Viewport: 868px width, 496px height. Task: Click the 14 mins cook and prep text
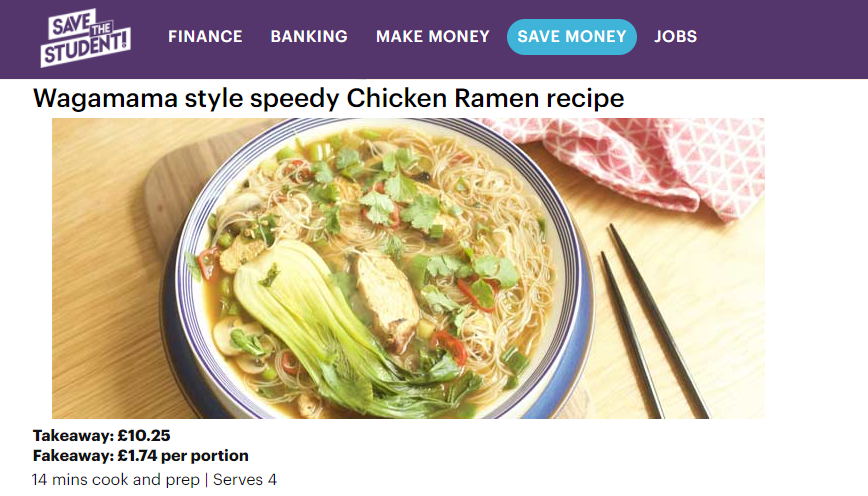(x=116, y=479)
